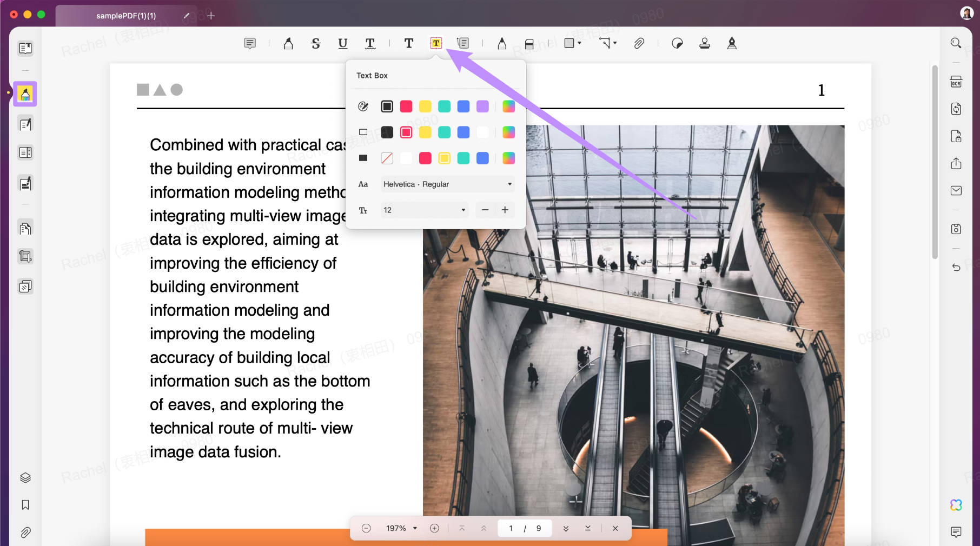This screenshot has height=546, width=980.
Task: Save the document from right sidebar
Action: (x=956, y=229)
